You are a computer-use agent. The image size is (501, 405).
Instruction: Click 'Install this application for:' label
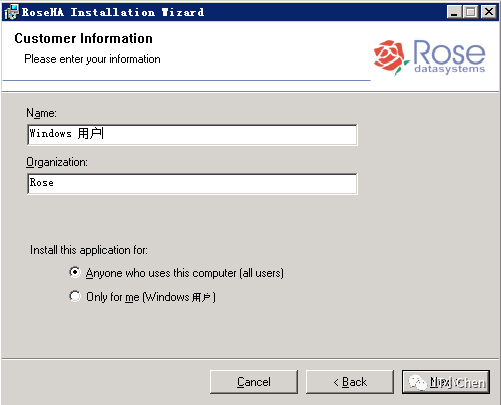(x=89, y=250)
